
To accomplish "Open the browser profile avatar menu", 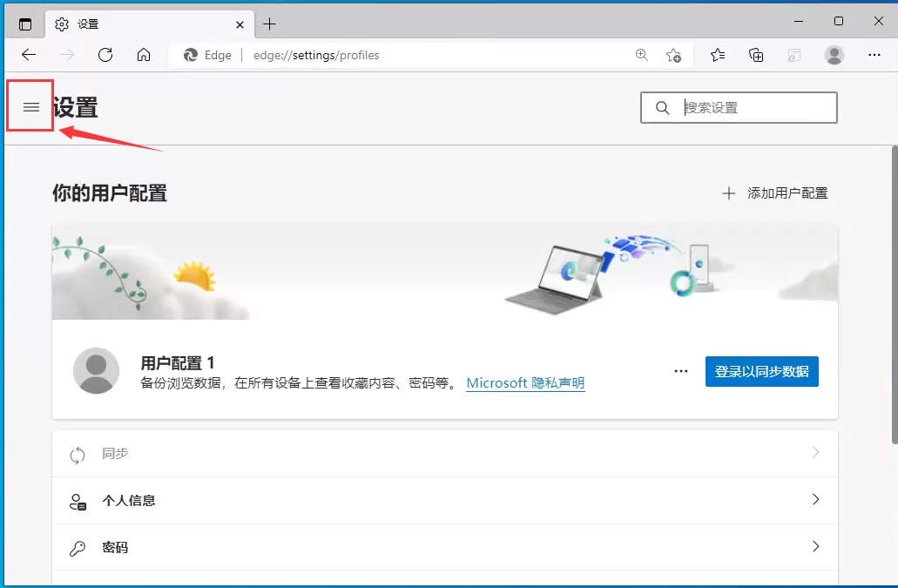I will 833,55.
